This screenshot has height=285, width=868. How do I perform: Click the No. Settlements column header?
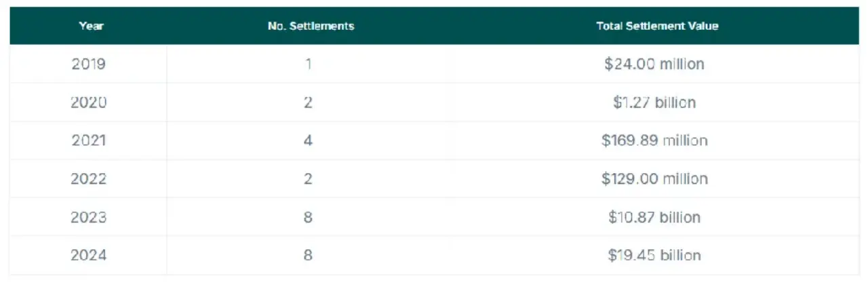pos(311,26)
